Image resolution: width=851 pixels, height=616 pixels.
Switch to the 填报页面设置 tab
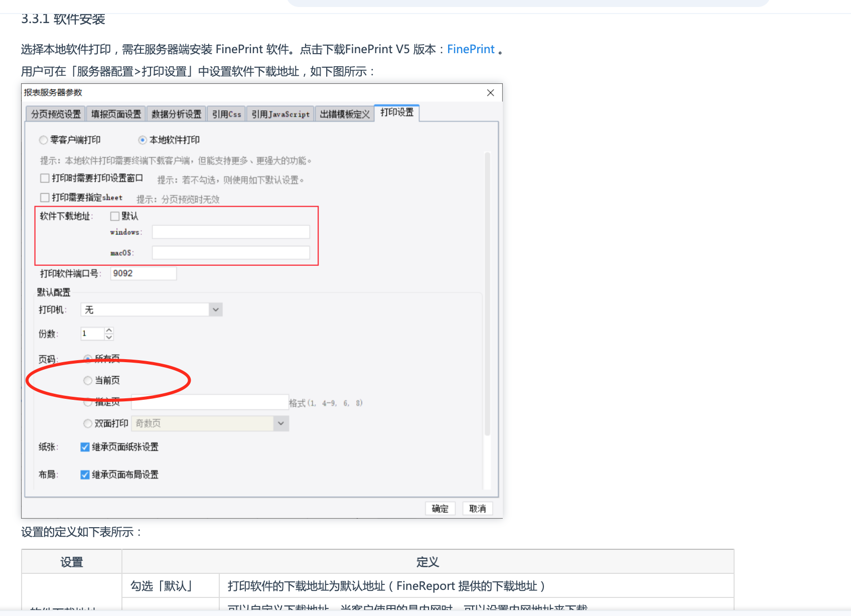coord(116,114)
